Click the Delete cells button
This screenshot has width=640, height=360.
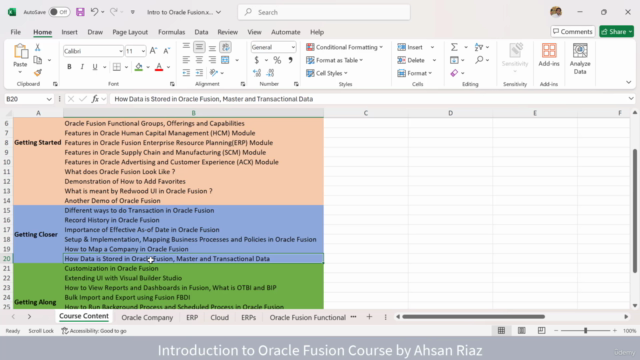tap(411, 60)
